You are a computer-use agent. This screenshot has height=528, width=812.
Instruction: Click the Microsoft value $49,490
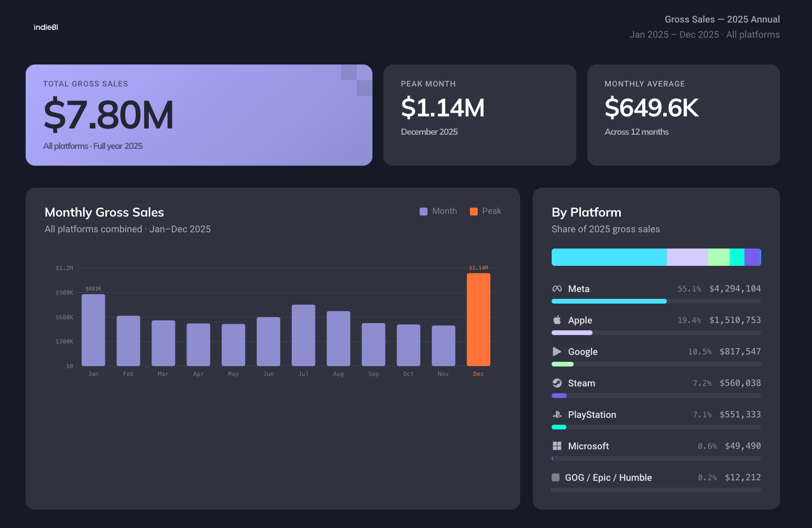743,446
